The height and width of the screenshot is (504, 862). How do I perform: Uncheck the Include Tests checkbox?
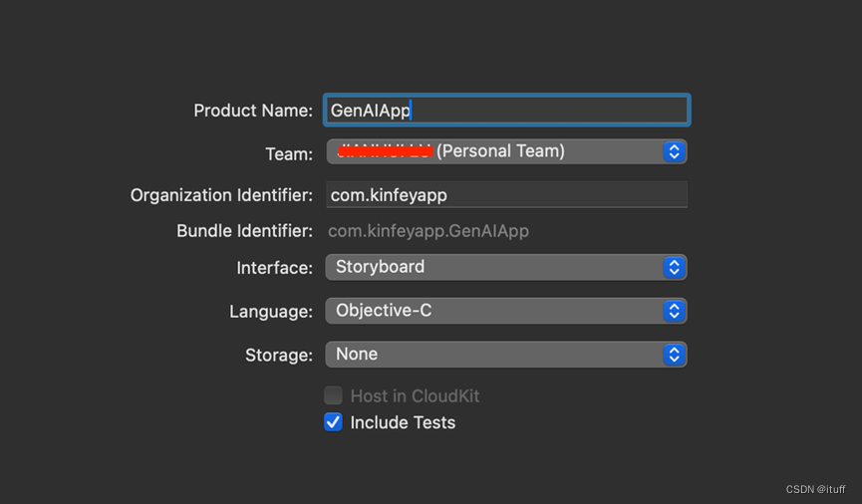tap(334, 422)
